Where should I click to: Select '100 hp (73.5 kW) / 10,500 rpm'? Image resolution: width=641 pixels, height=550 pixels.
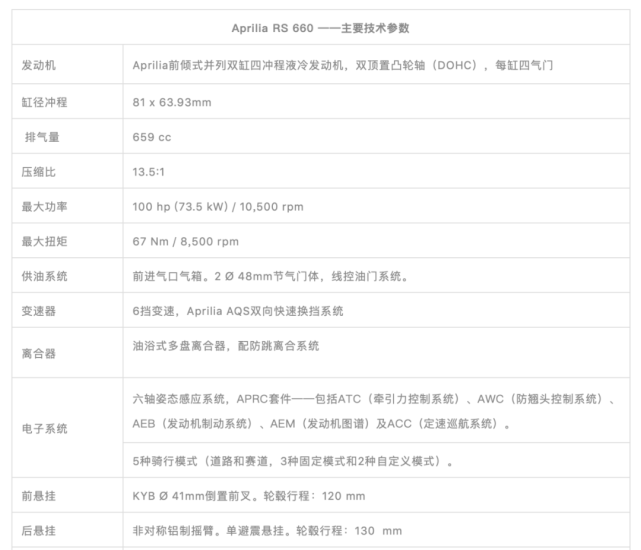point(218,207)
